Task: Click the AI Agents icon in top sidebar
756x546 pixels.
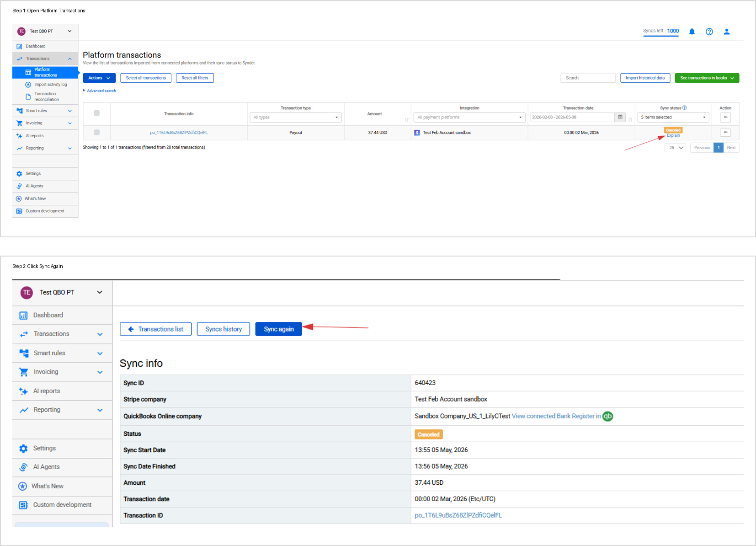Action: point(19,186)
